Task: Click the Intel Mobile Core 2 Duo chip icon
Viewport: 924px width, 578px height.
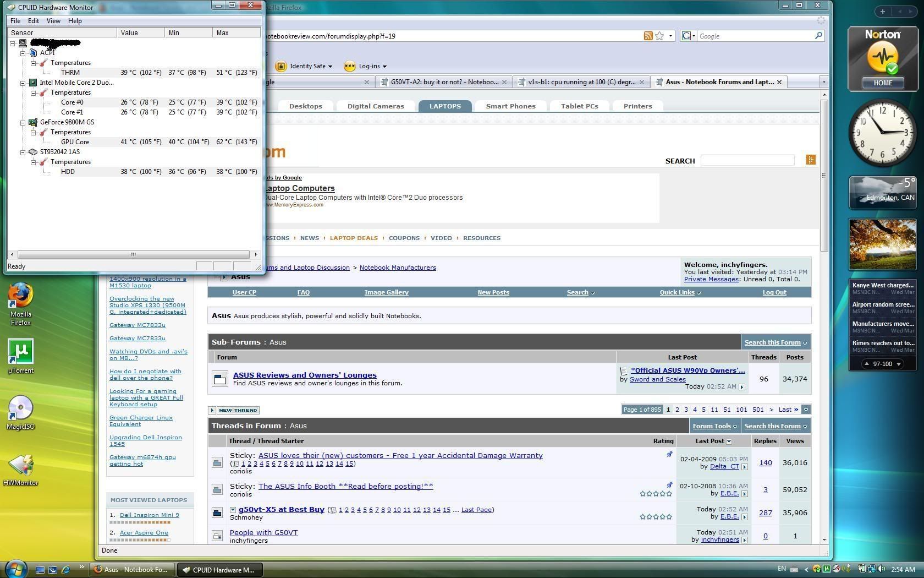Action: 32,83
